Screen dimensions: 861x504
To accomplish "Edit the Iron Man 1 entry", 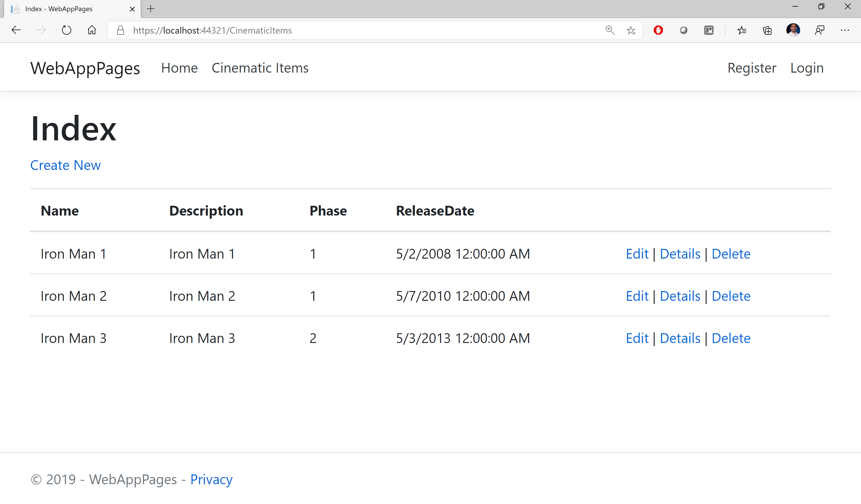I will click(637, 254).
